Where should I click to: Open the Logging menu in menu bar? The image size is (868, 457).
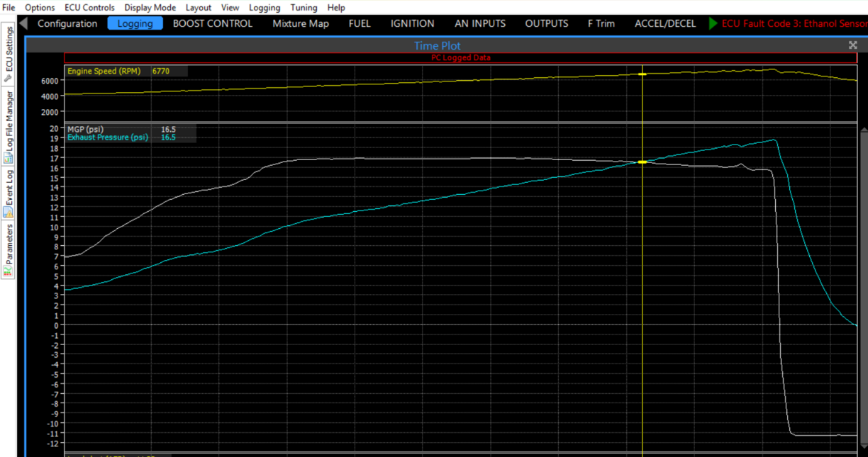[x=265, y=8]
